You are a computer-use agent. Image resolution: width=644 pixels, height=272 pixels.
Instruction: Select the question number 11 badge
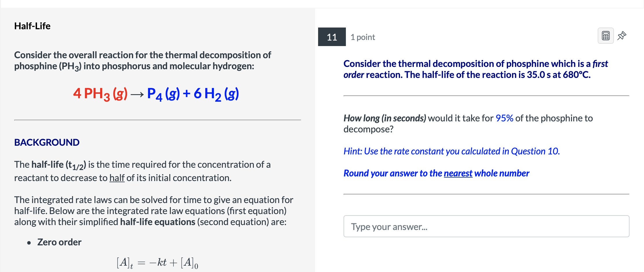click(x=332, y=37)
